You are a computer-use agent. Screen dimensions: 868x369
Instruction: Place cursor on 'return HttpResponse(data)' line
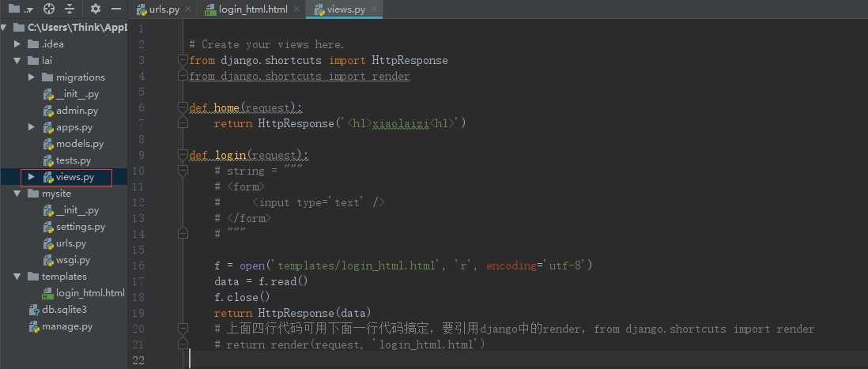(x=292, y=313)
